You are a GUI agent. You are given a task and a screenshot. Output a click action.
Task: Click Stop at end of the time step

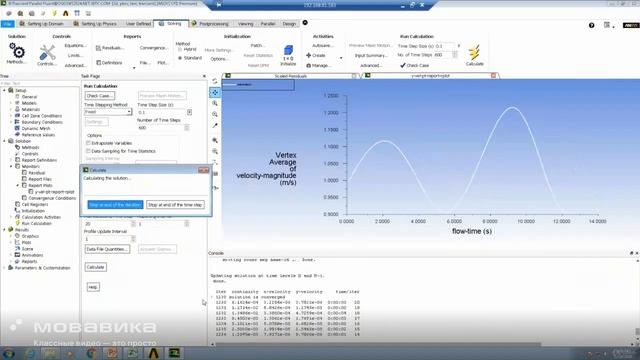[175, 204]
